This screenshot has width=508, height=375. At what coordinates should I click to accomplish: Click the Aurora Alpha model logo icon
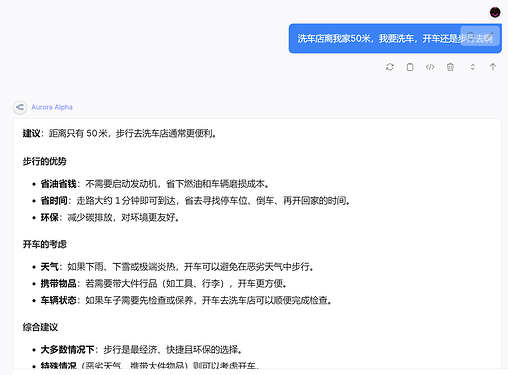pyautogui.click(x=20, y=107)
